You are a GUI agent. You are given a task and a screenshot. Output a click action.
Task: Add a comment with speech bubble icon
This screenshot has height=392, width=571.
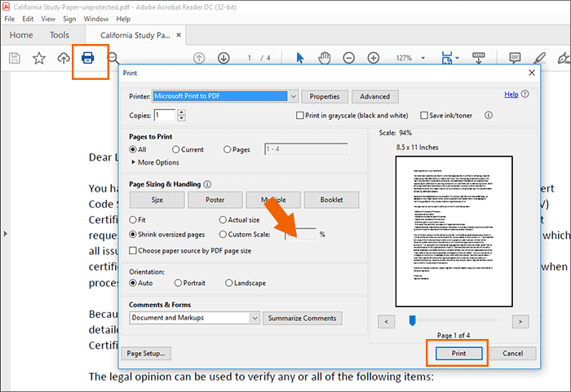coord(515,58)
